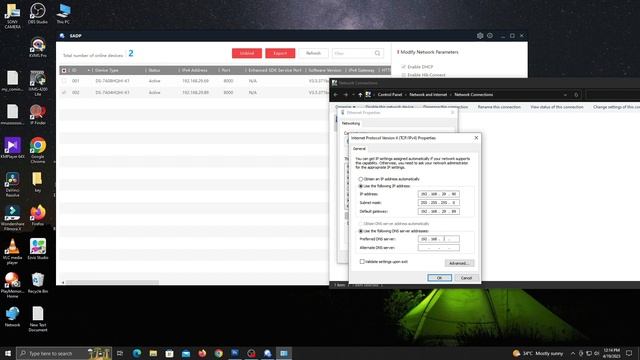Select Use the following IP address
The height and width of the screenshot is (360, 640).
361,186
